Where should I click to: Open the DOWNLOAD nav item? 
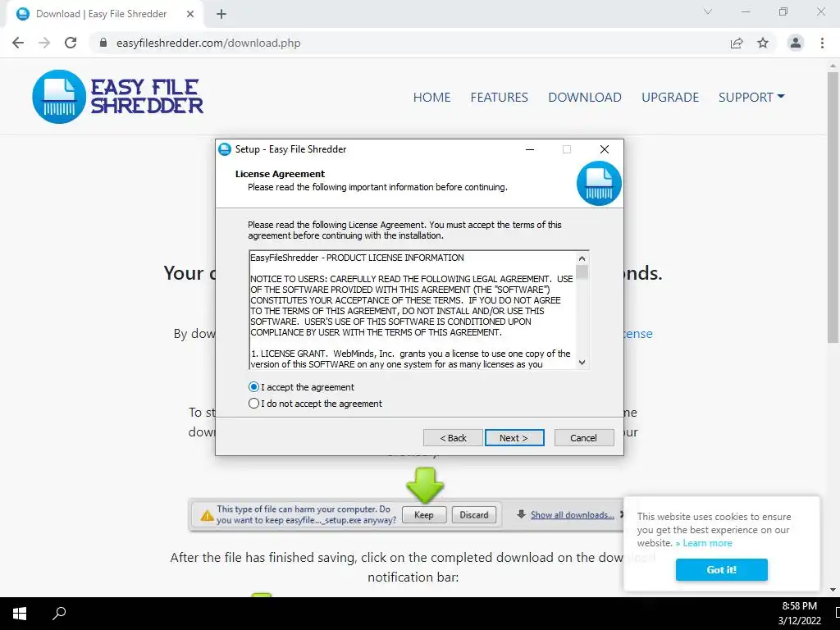(584, 97)
